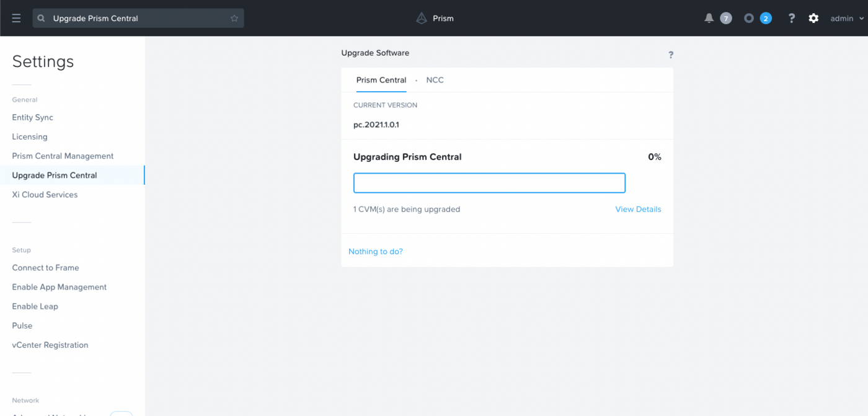Click the Prism logo icon
The width and height of the screenshot is (868, 416).
422,19
